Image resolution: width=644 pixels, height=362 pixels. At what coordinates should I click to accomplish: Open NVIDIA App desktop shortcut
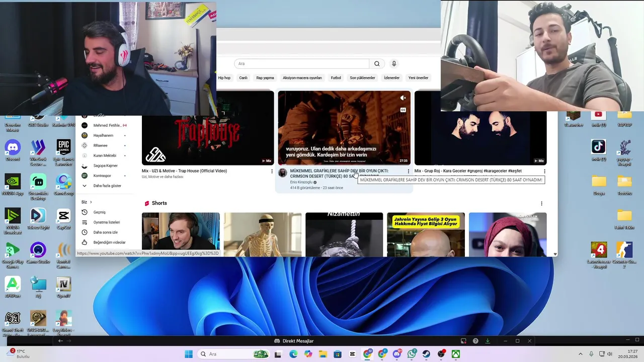[x=13, y=185]
